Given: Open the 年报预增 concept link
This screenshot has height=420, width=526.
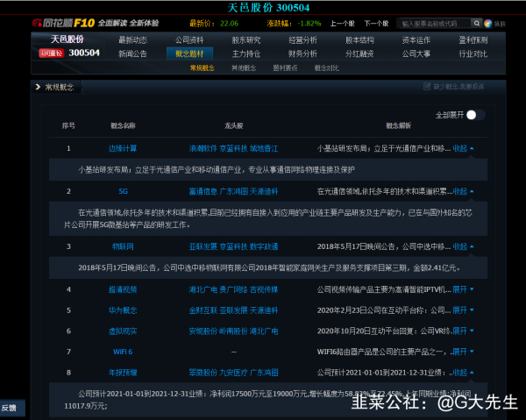Looking at the screenshot, I should [x=123, y=373].
